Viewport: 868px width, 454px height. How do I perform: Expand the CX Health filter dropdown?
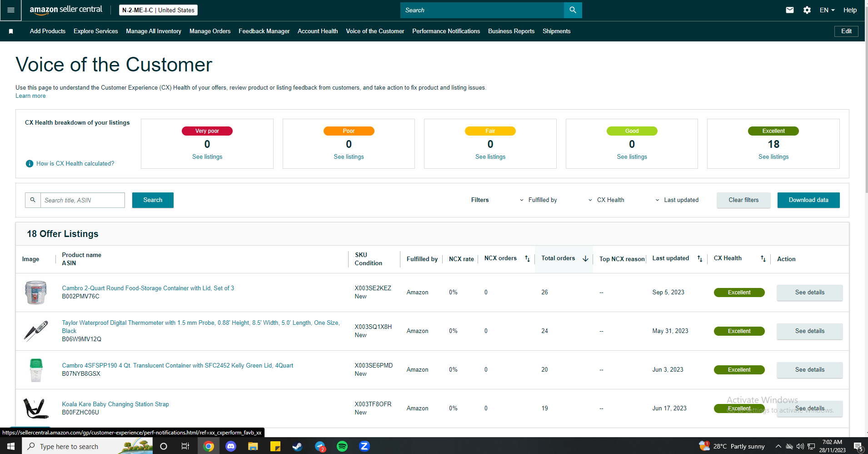(x=606, y=200)
